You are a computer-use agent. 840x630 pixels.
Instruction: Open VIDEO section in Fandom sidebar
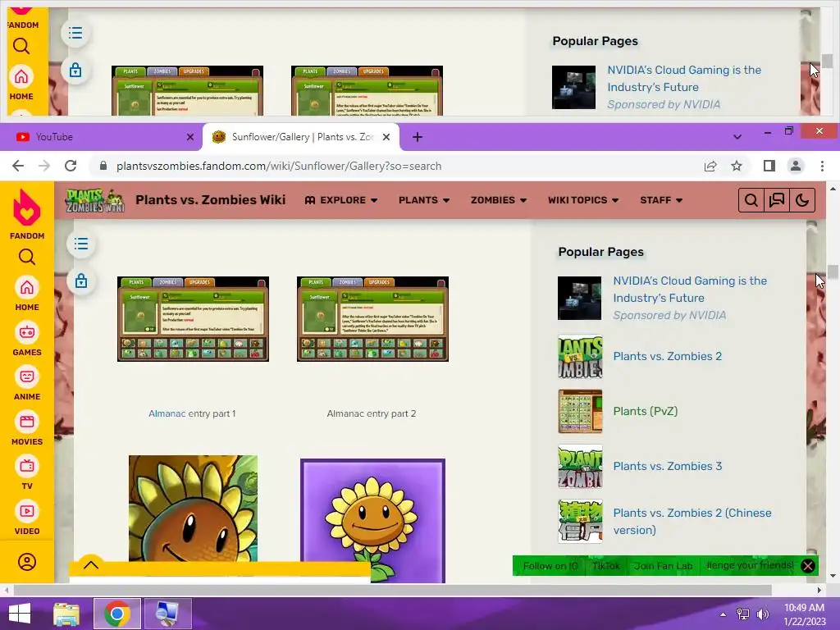[27, 518]
